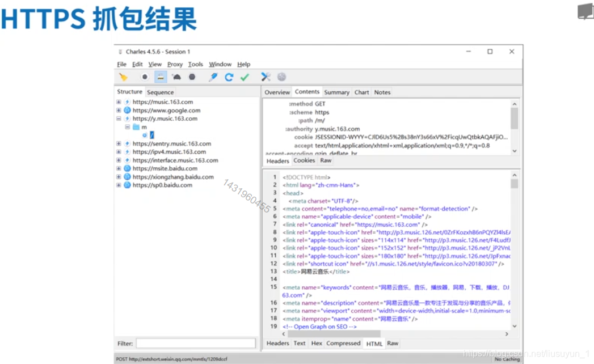Click the Filter input field

click(196, 343)
